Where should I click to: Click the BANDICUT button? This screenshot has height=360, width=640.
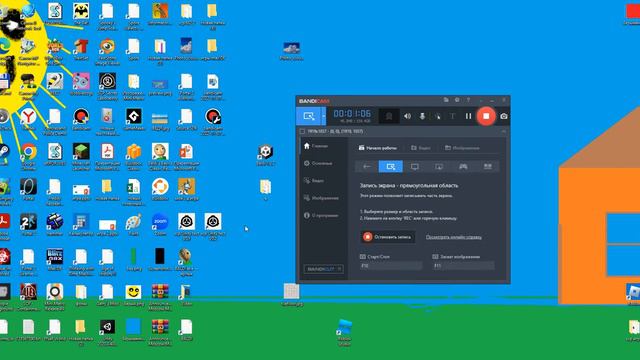click(x=323, y=269)
